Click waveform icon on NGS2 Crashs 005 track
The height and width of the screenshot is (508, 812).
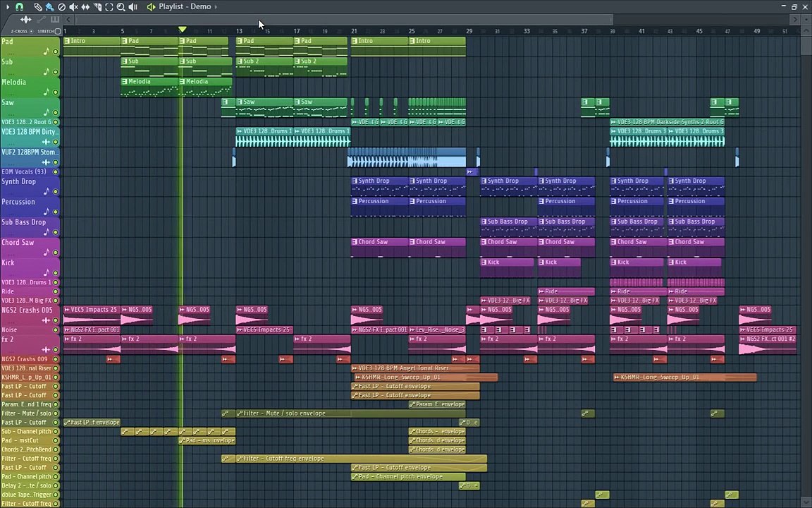coord(47,320)
